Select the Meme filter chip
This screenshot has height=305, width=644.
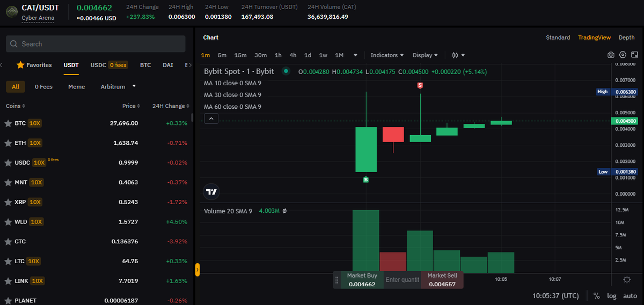(x=76, y=86)
